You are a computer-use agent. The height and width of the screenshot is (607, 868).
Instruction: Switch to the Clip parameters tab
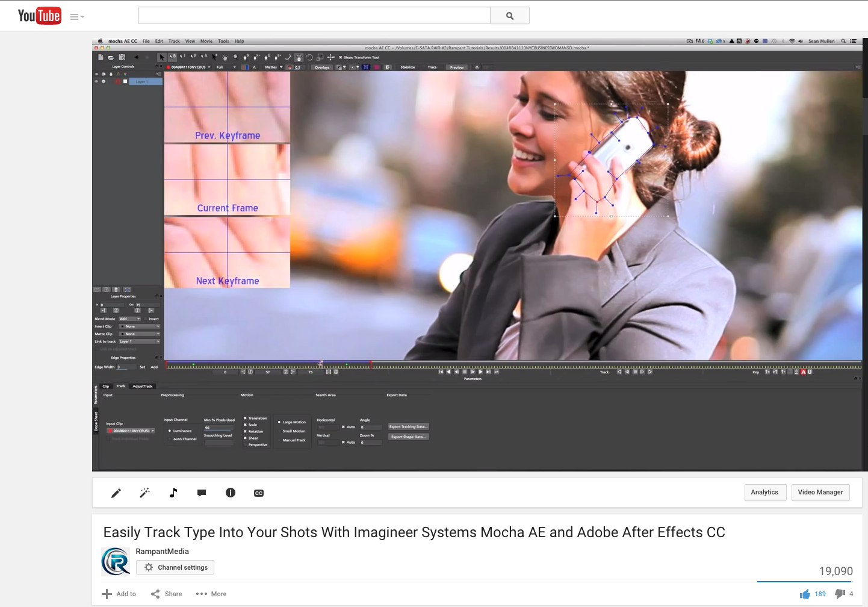106,387
